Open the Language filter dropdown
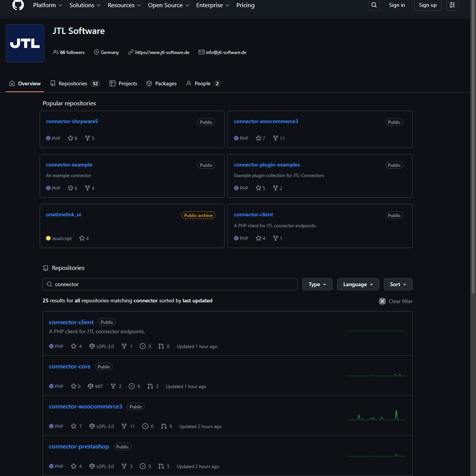The height and width of the screenshot is (476, 476). pyautogui.click(x=358, y=284)
